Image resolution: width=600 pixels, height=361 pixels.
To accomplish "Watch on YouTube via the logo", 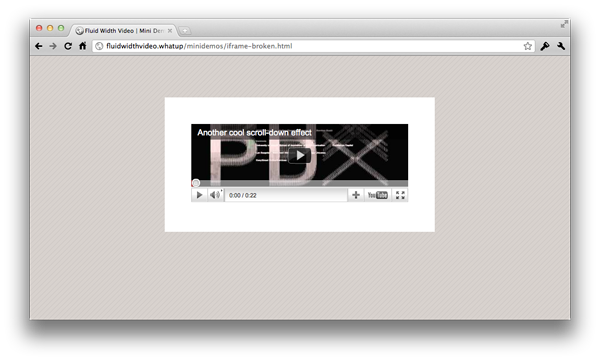I will pyautogui.click(x=378, y=195).
